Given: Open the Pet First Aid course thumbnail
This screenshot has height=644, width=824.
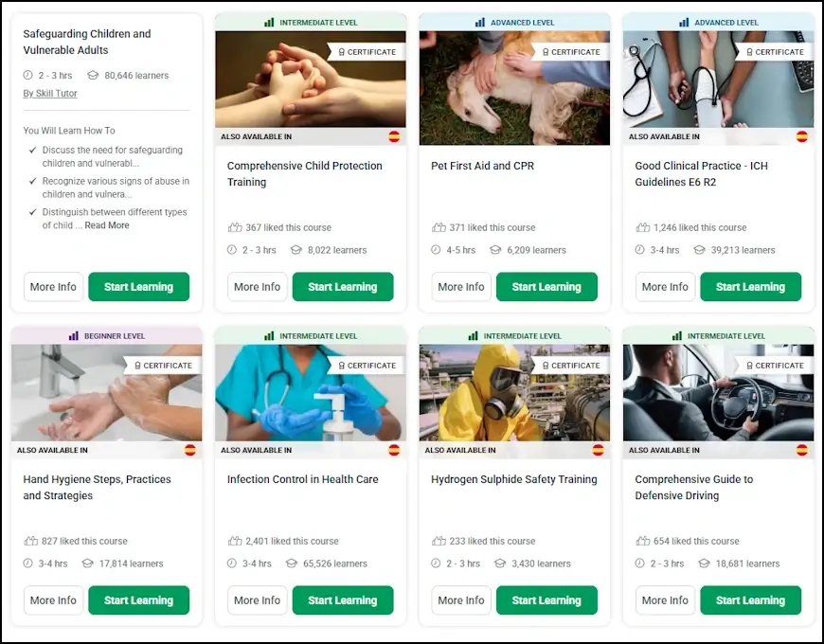Looking at the screenshot, I should 514,88.
